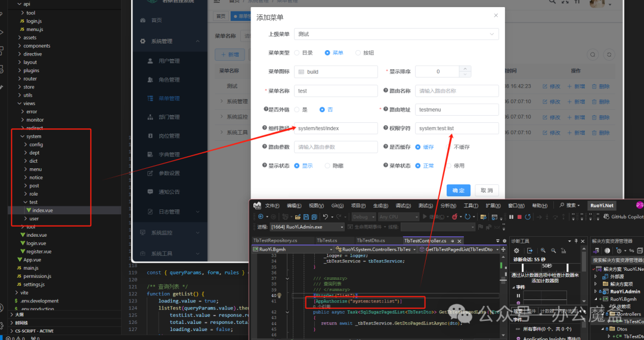Click the help icon beside route address label
The height and width of the screenshot is (340, 644).
(386, 109)
